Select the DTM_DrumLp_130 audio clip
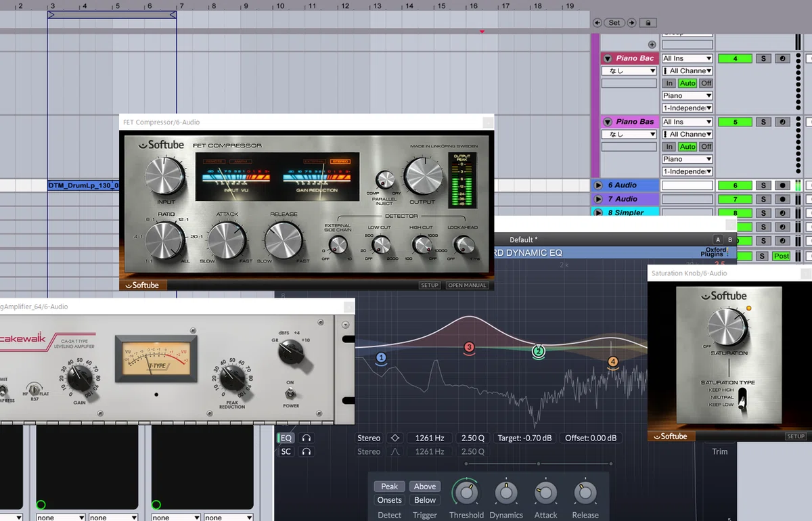812x521 pixels. pos(83,185)
